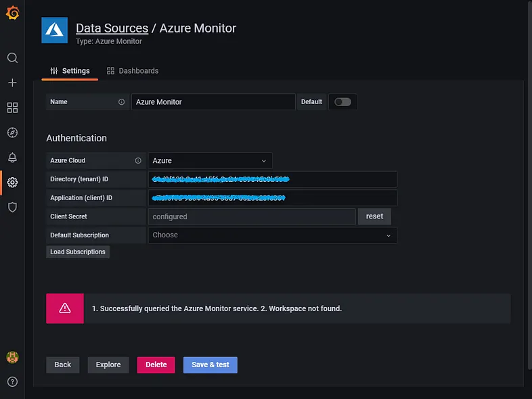
Task: Click the Azure Monitor logo icon
Action: coord(54,30)
